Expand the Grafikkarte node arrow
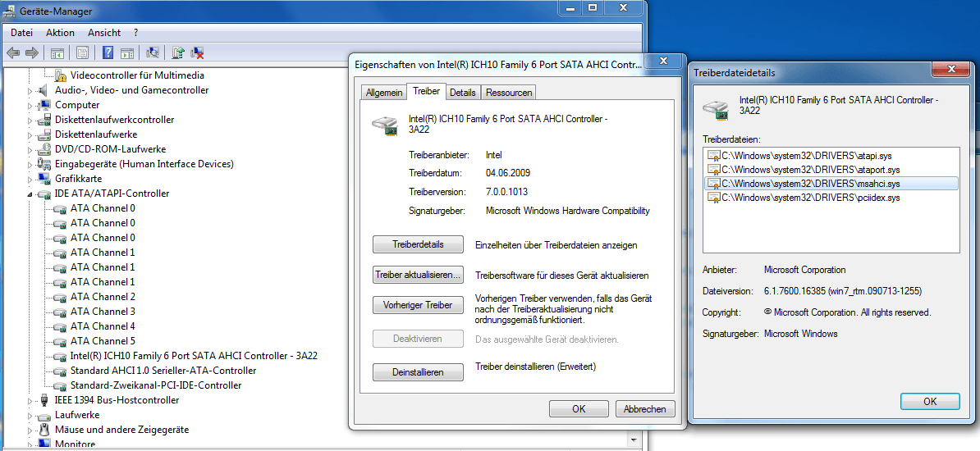Screen dimensions: 980x451 pyautogui.click(x=30, y=179)
